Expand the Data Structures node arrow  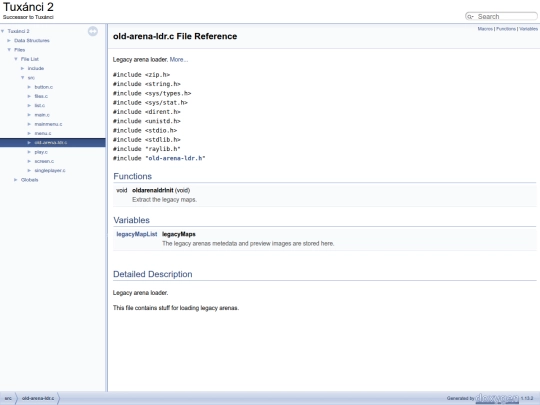(x=9, y=41)
